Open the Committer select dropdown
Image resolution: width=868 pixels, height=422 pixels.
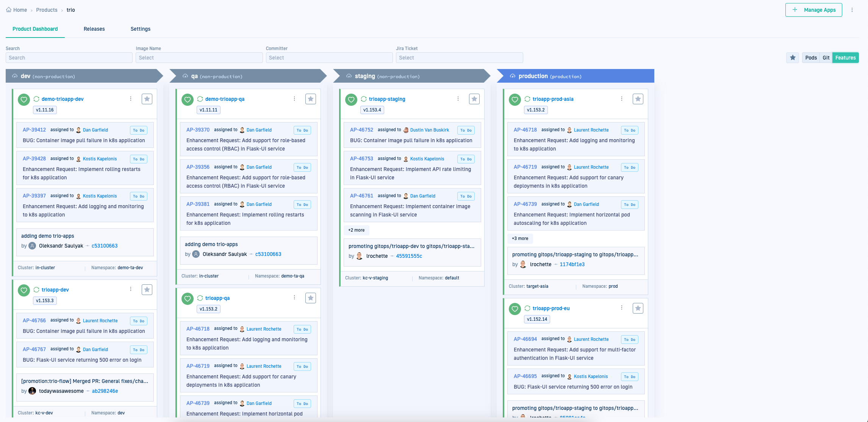click(329, 58)
